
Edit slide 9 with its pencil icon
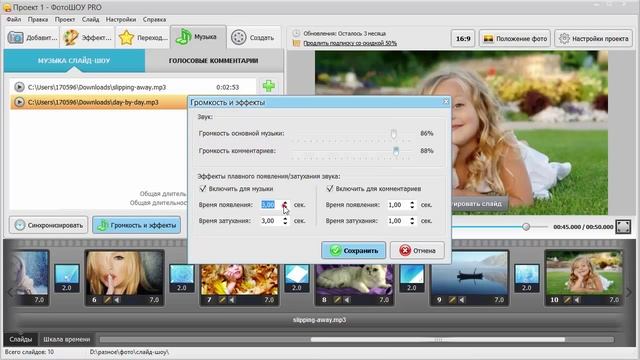click(452, 300)
